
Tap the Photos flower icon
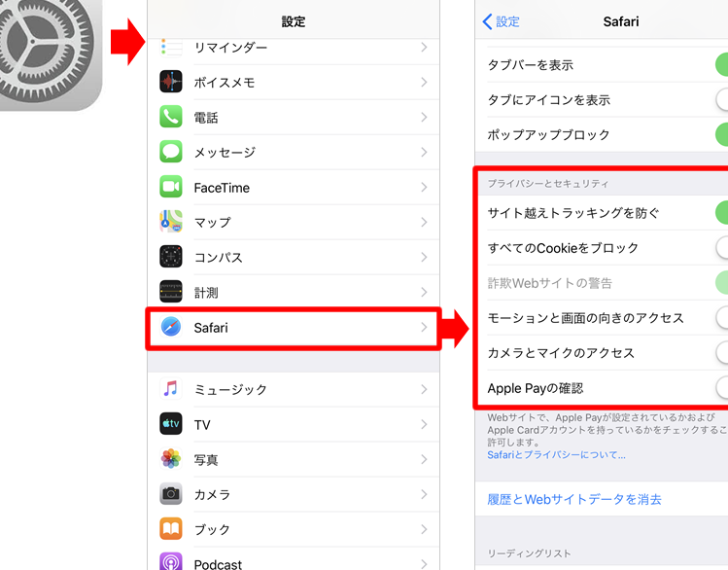pos(171,459)
